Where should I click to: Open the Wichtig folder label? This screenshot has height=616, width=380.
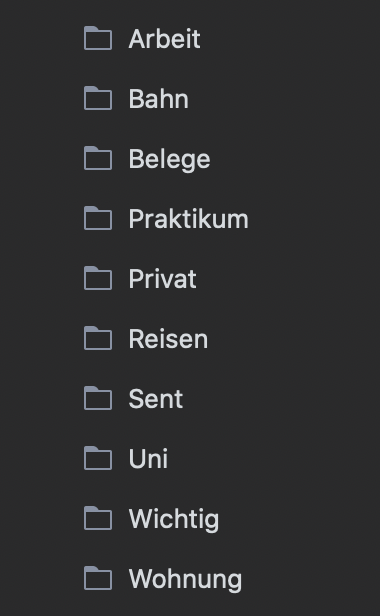point(174,520)
